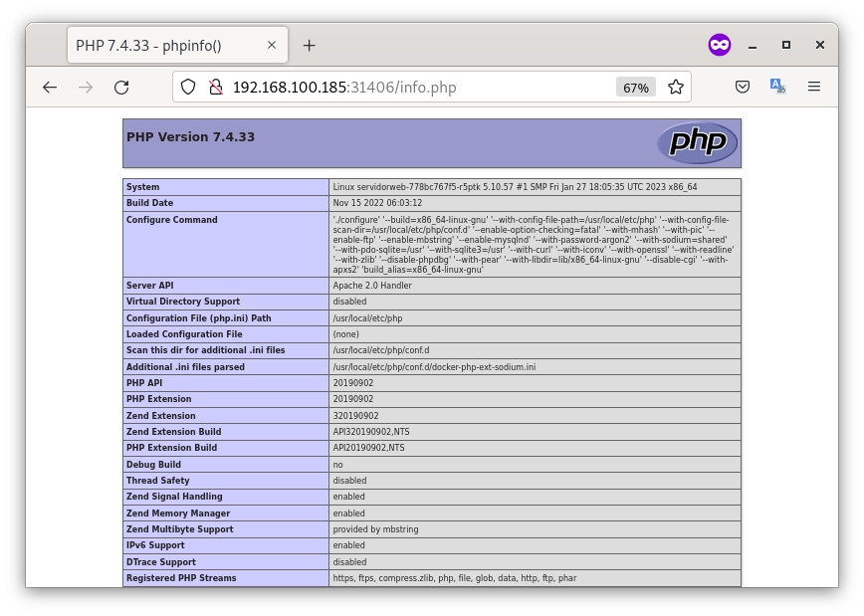This screenshot has width=864, height=616.
Task: Click the Registered PHP Streams row
Action: 432,578
